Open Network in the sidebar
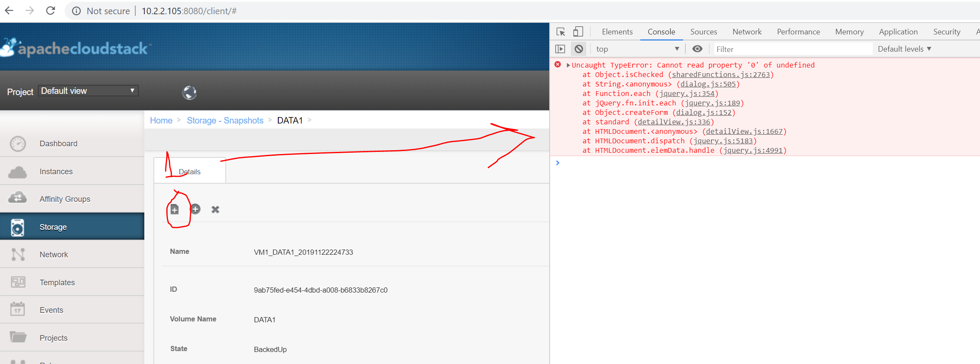The width and height of the screenshot is (980, 364). point(72,254)
